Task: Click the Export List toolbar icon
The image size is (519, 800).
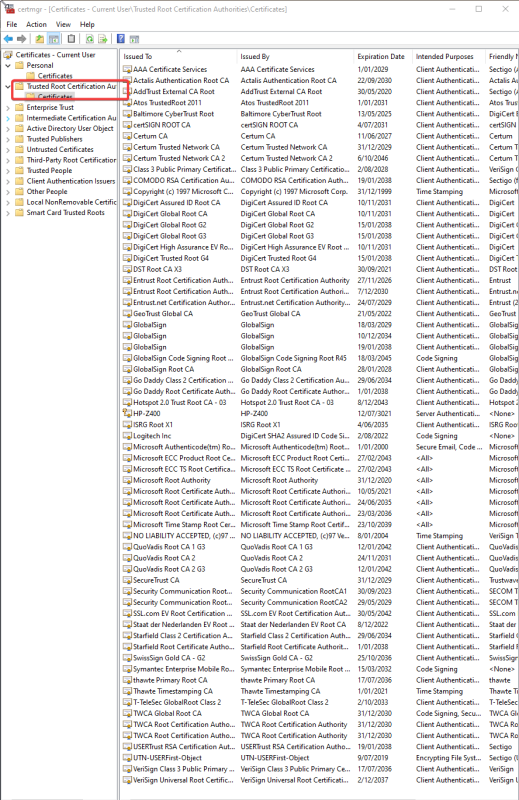Action: 103,39
